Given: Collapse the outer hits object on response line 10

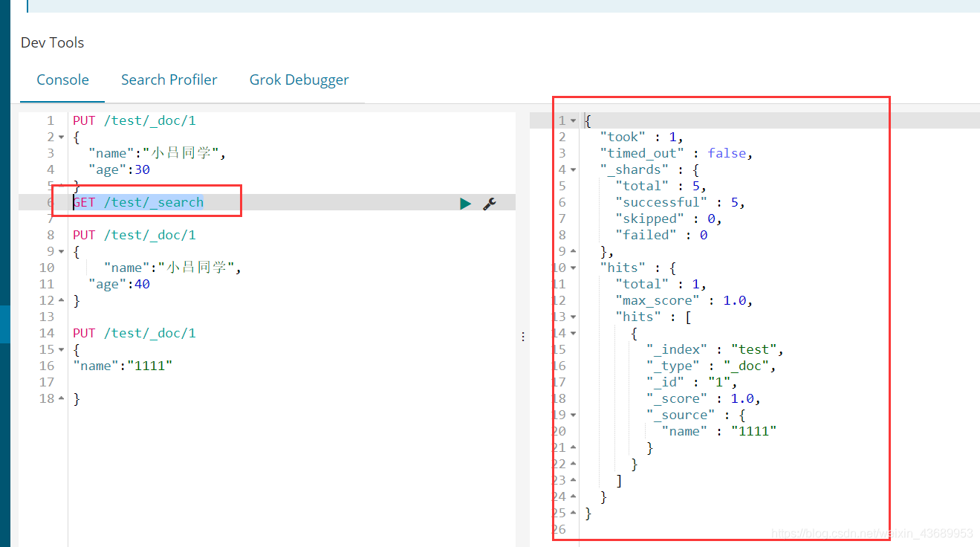Looking at the screenshot, I should tap(573, 268).
